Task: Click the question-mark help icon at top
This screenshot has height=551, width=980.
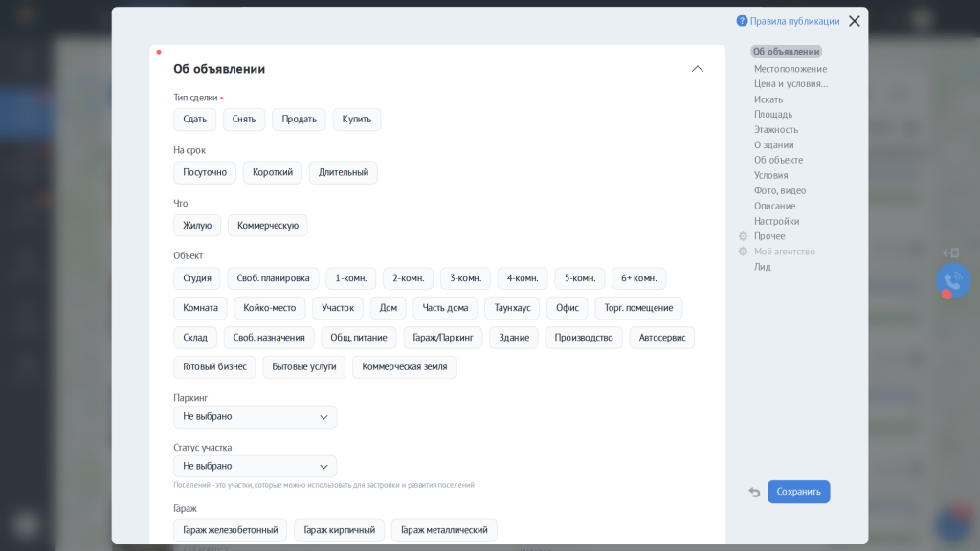Action: (x=741, y=20)
